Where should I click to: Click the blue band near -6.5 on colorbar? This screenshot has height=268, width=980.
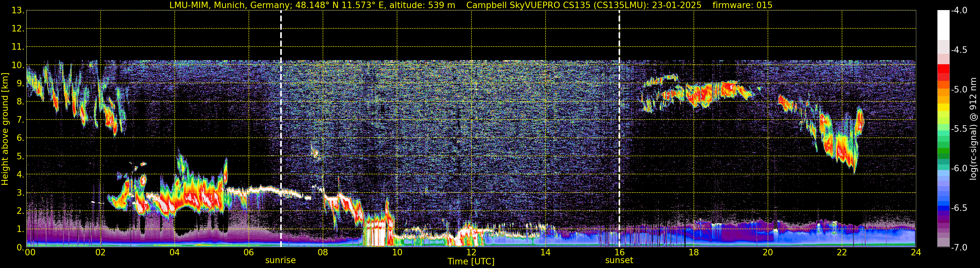943,208
